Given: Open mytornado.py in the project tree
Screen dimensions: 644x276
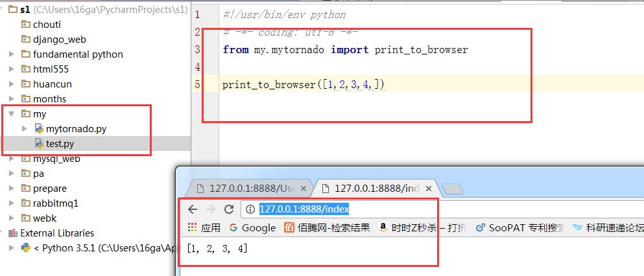Looking at the screenshot, I should [77, 129].
